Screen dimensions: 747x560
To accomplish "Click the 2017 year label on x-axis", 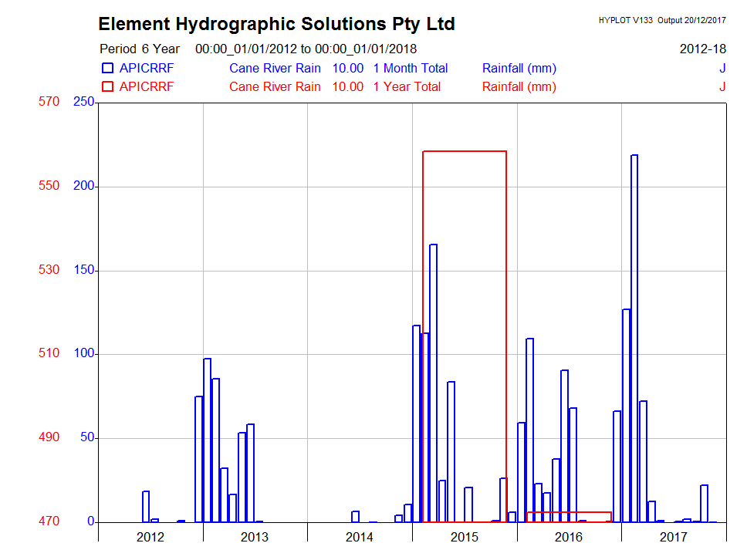I will coord(674,537).
